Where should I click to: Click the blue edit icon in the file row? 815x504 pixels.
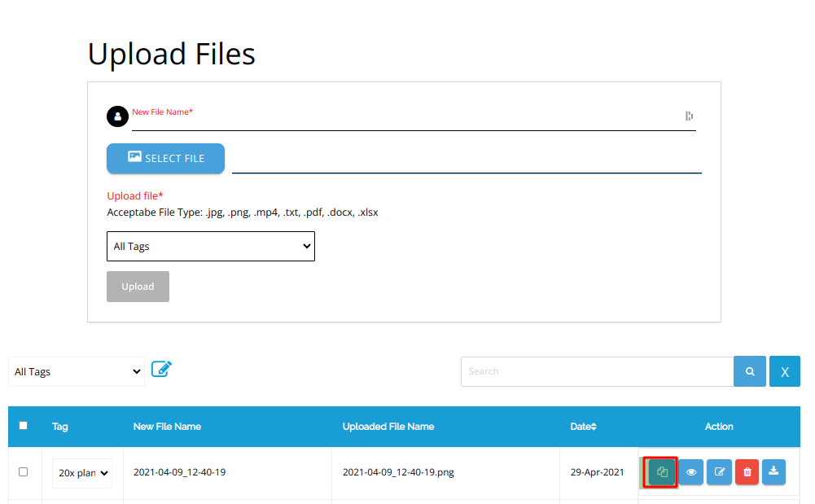(719, 472)
